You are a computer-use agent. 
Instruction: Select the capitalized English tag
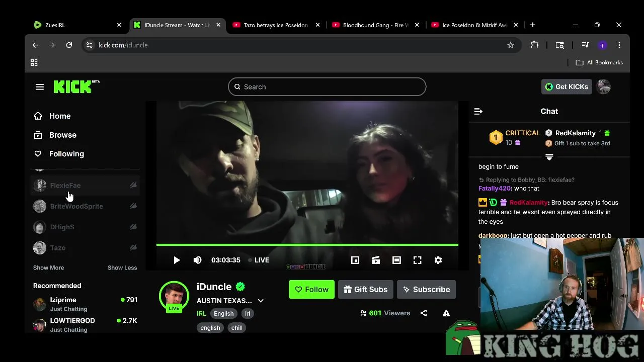[224, 313]
